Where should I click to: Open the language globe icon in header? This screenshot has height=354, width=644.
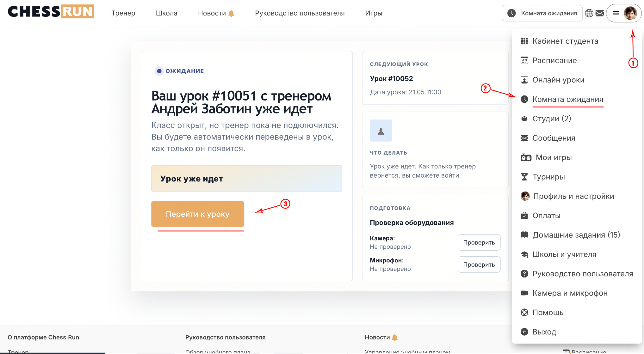(x=589, y=13)
